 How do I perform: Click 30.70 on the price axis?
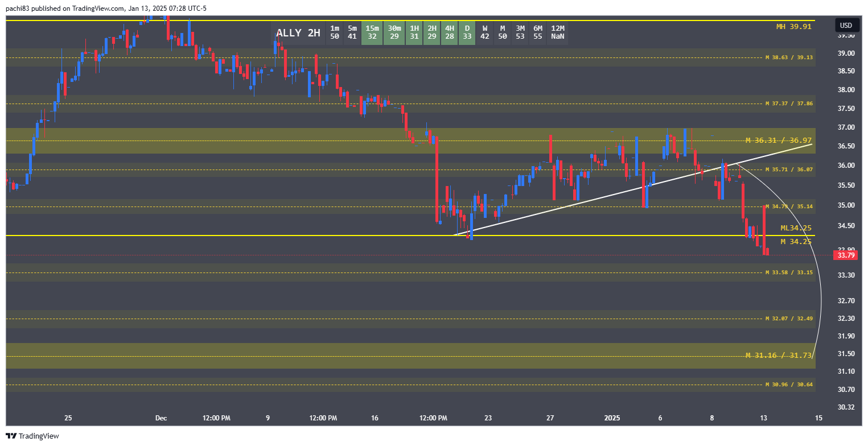point(846,390)
